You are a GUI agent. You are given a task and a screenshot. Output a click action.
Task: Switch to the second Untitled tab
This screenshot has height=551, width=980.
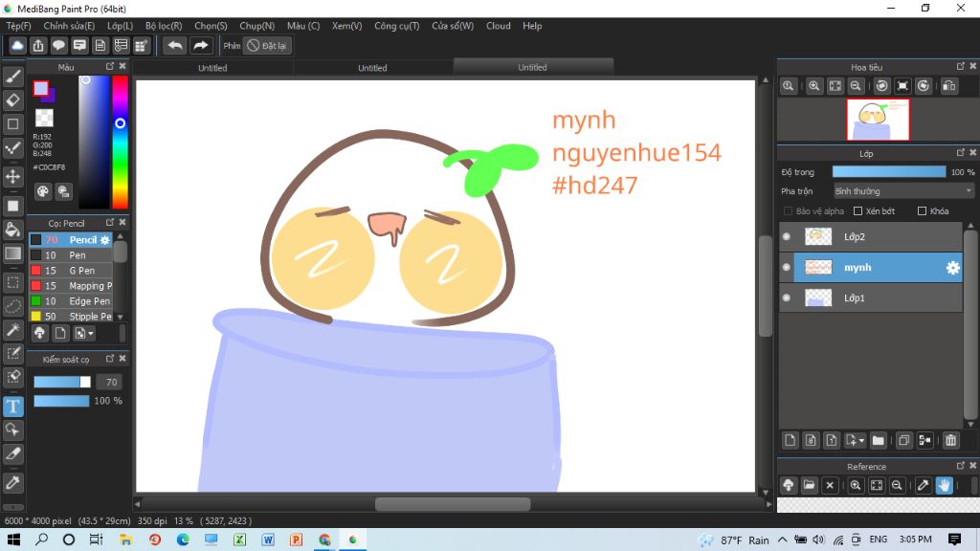point(372,68)
